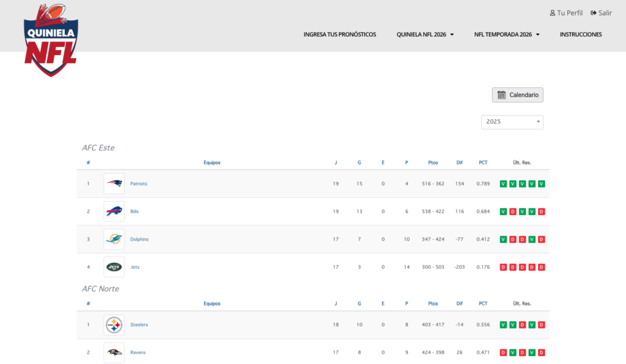Open the Steelers team link
626x364 pixels.
pos(139,325)
